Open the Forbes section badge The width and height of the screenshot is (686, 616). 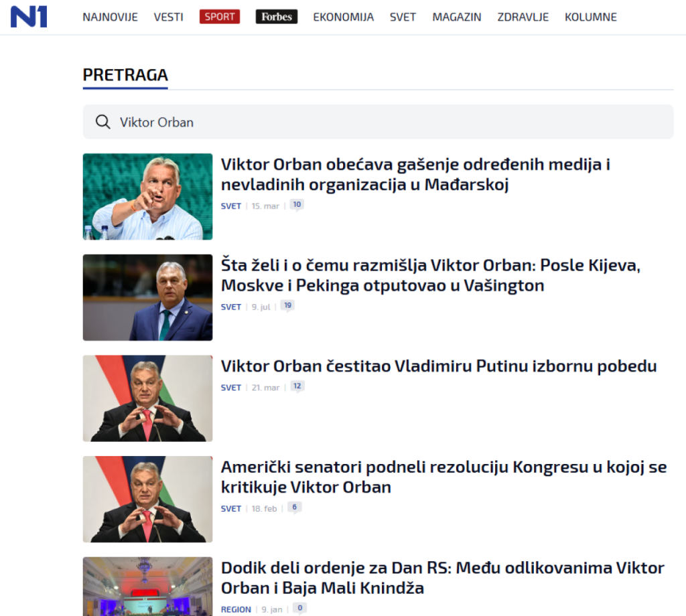pyautogui.click(x=277, y=17)
